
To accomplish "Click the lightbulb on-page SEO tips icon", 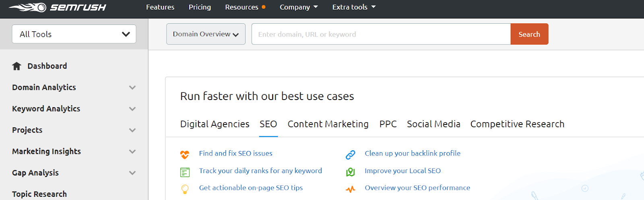I will point(185,189).
